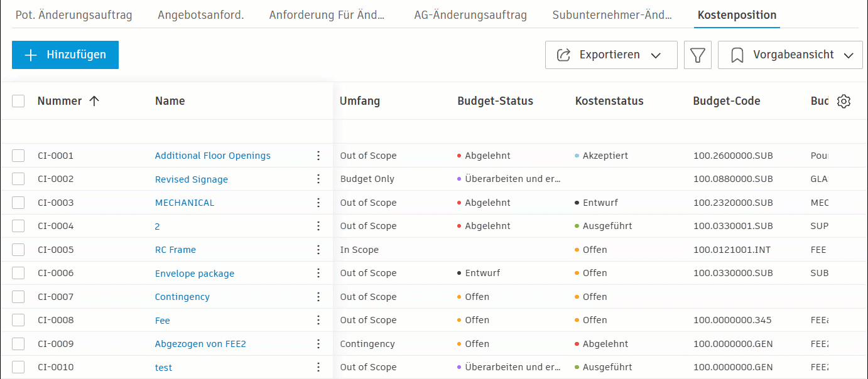Go to Pot. Änderungsauftrag tab

coord(73,15)
